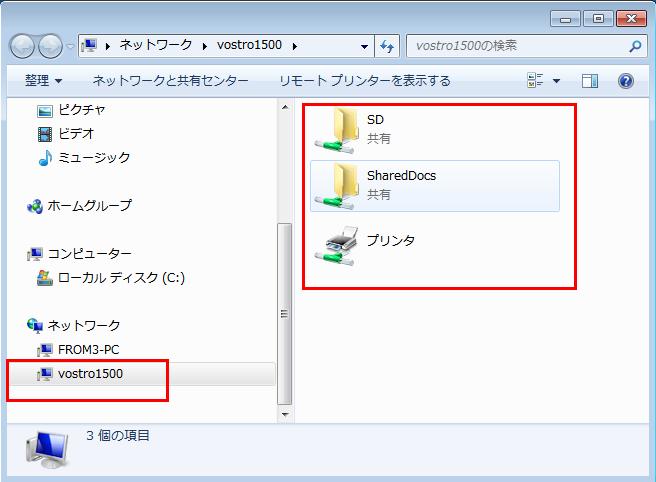Open the 整理 menu
This screenshot has height=482, width=656.
point(43,80)
